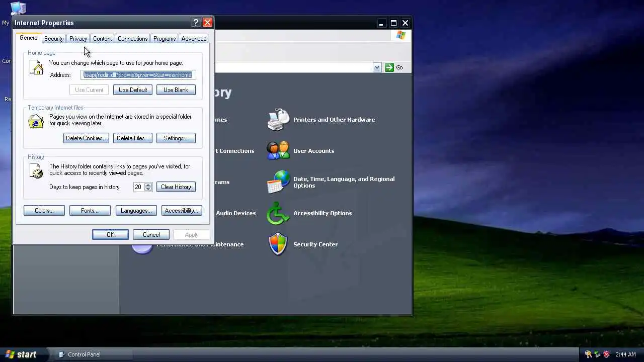Open the Fonts dialog button
Viewport: 644px width, 362px height.
pyautogui.click(x=90, y=211)
